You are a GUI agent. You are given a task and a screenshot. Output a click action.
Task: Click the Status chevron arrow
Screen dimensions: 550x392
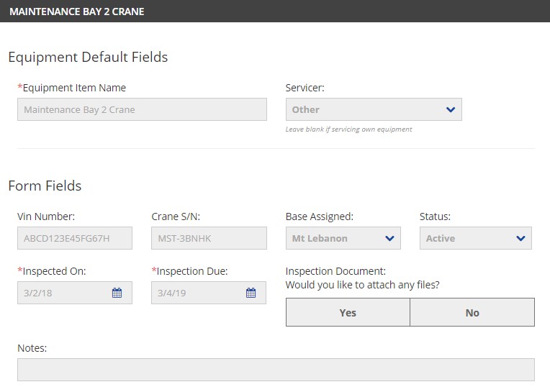520,238
